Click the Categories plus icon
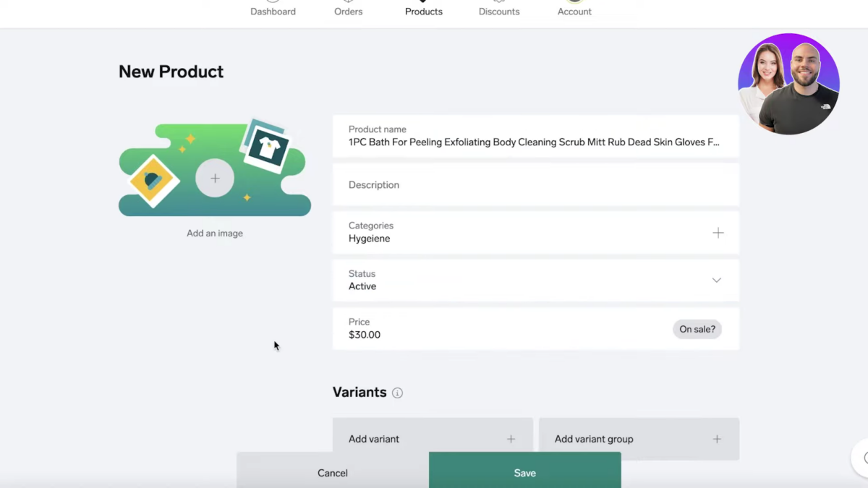Image resolution: width=868 pixels, height=488 pixels. click(718, 233)
